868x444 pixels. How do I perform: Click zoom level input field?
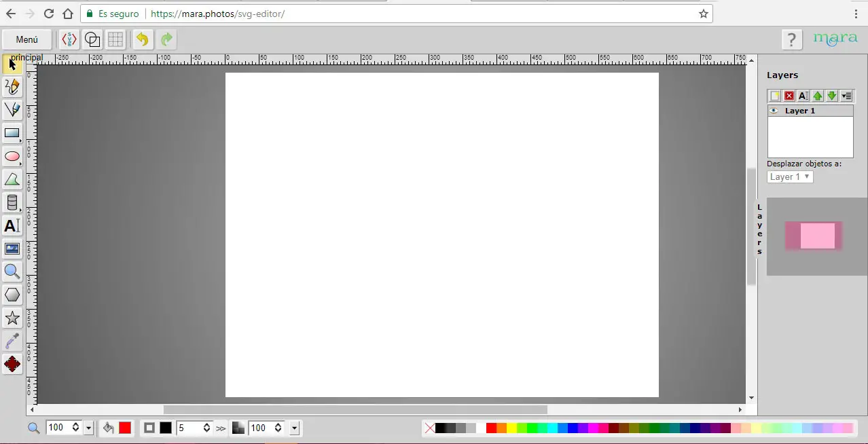point(58,428)
